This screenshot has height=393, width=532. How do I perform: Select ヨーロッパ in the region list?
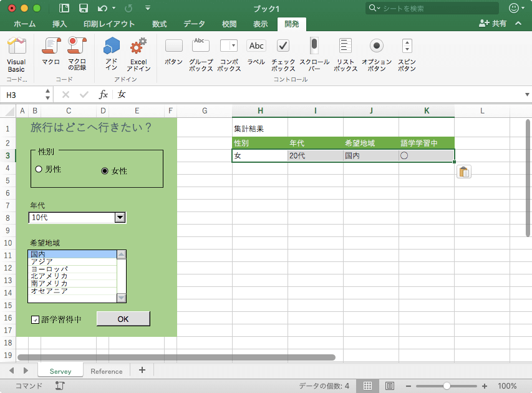[x=72, y=269]
